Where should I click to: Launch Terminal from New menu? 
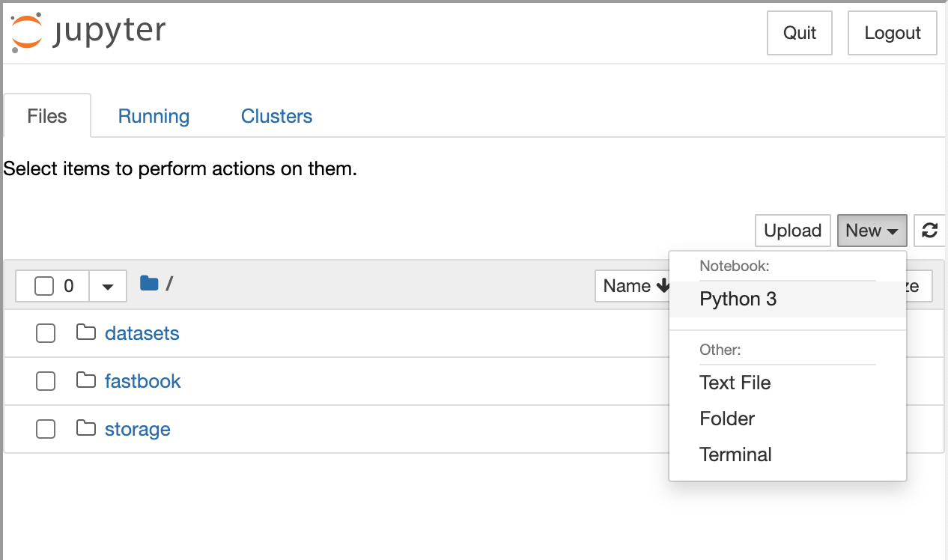click(x=788, y=454)
